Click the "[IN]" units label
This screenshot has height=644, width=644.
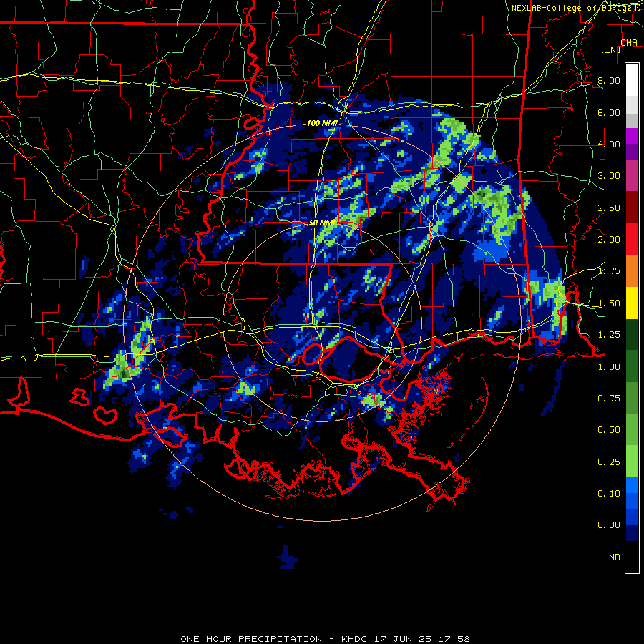click(x=611, y=49)
